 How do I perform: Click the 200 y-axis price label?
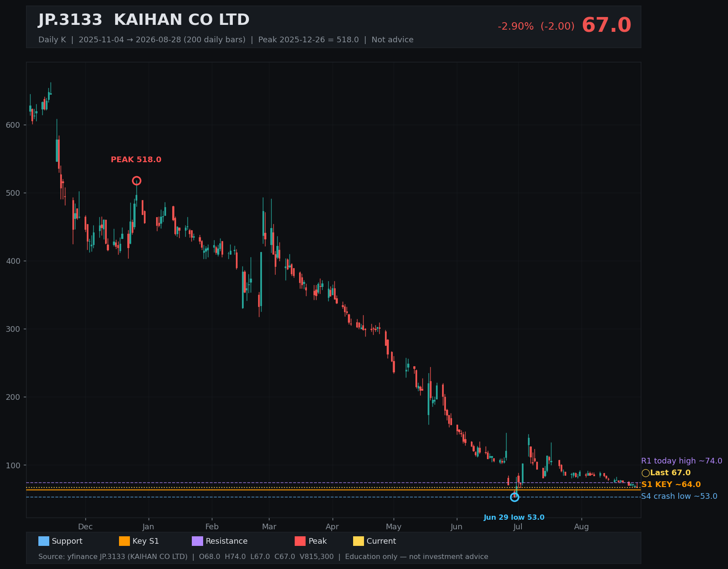(x=13, y=397)
